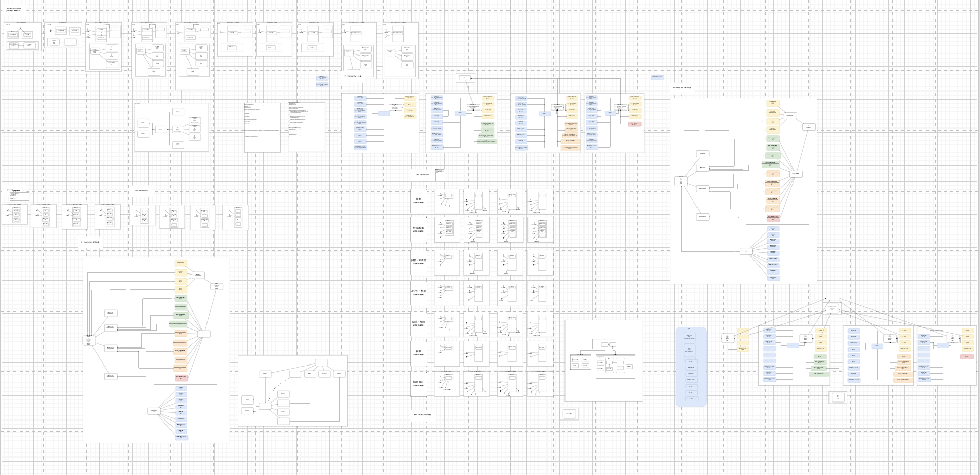Select the right text-filled document frame
The height and width of the screenshot is (475, 980).
pyautogui.click(x=307, y=127)
